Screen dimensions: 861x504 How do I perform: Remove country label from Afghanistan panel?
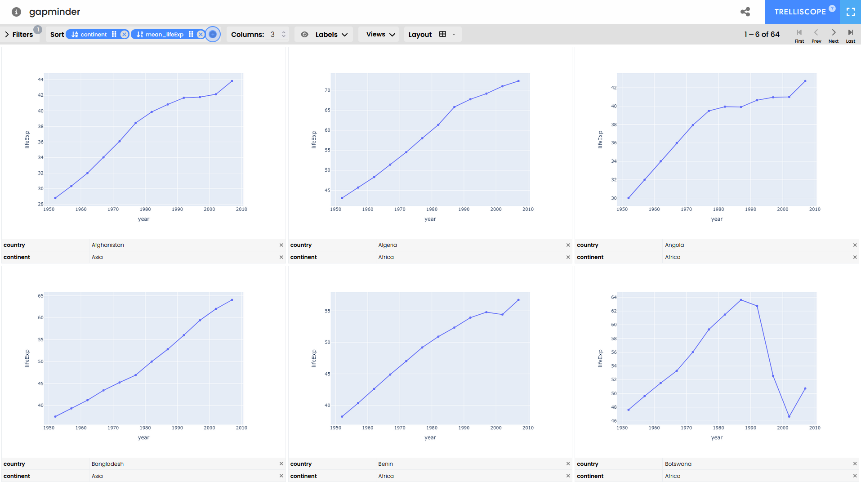(281, 245)
